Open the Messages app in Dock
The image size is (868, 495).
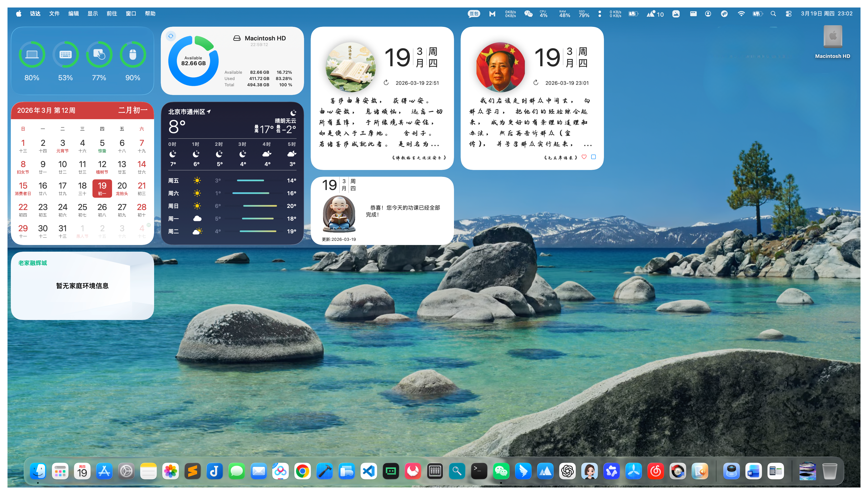pos(236,471)
